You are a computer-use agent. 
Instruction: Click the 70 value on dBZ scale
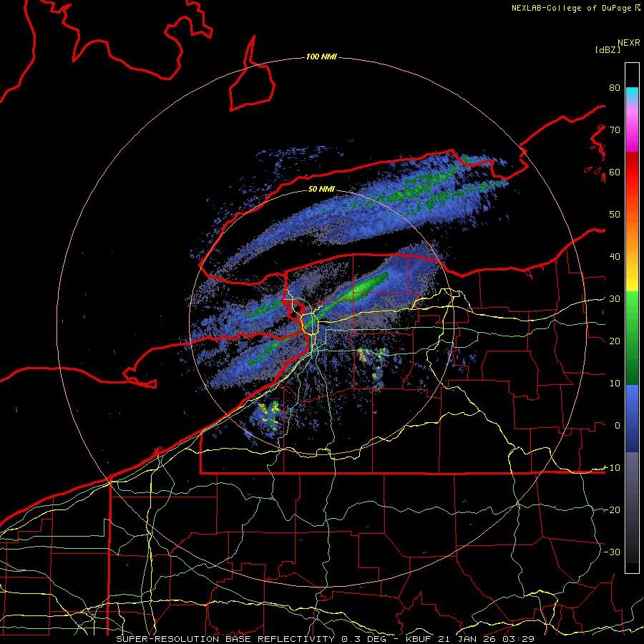615,130
